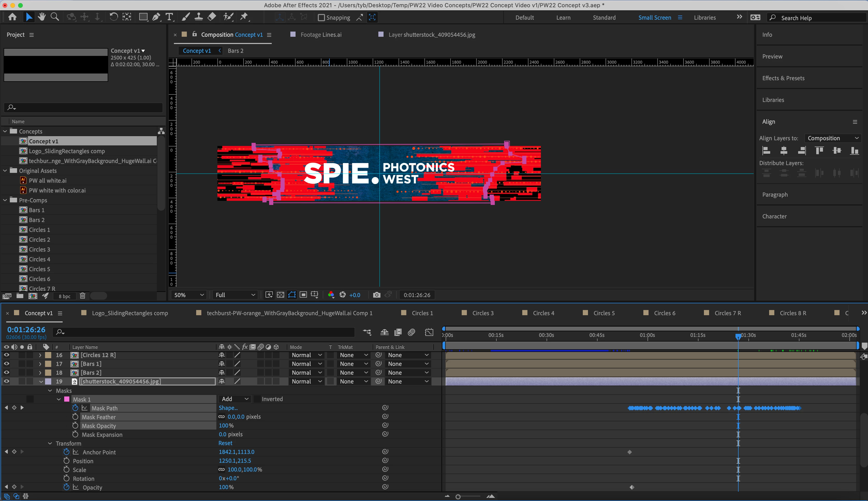Select the Pen tool
This screenshot has width=868, height=501.
pos(156,17)
